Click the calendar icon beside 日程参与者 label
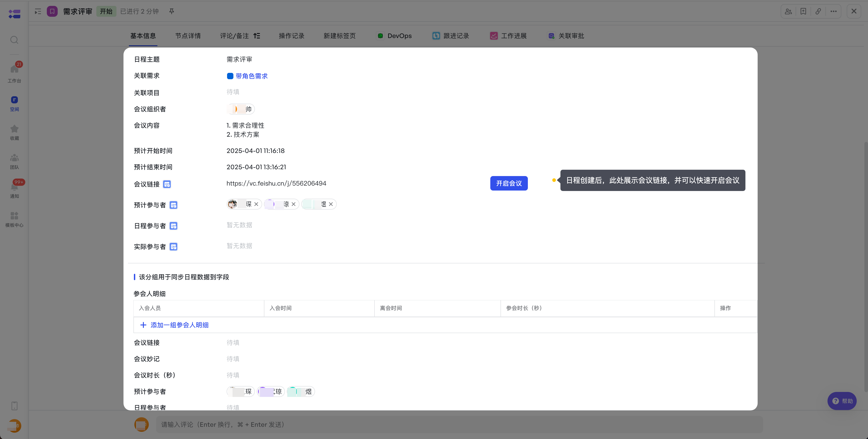This screenshot has height=439, width=868. pos(173,226)
